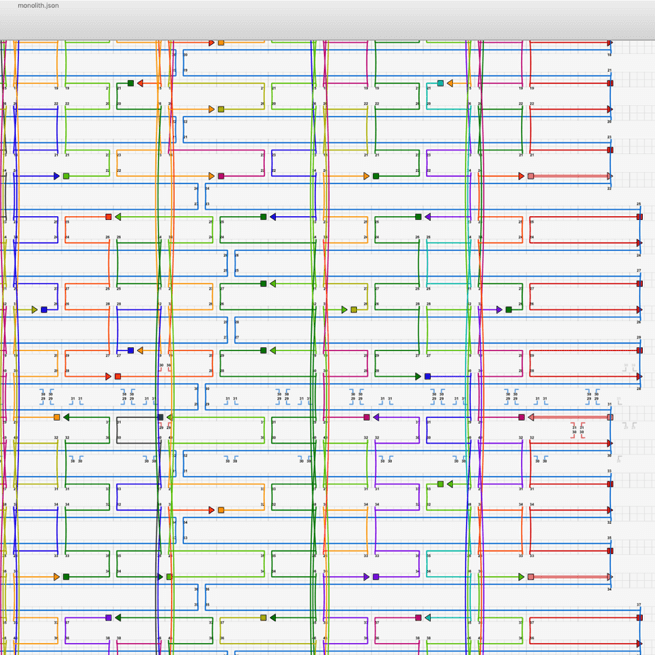Click the navy square node beside green left arrow
The height and width of the screenshot is (655, 655).
coord(160,417)
